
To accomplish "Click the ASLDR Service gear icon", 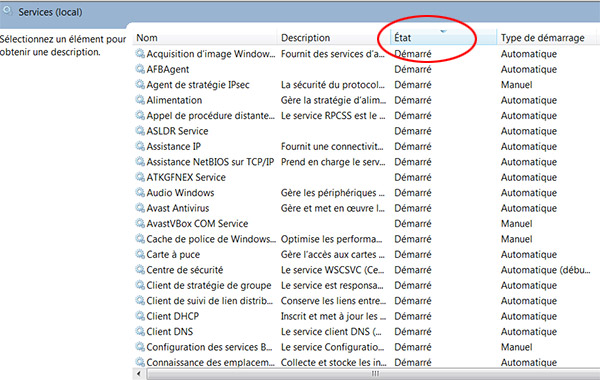I will tap(140, 131).
